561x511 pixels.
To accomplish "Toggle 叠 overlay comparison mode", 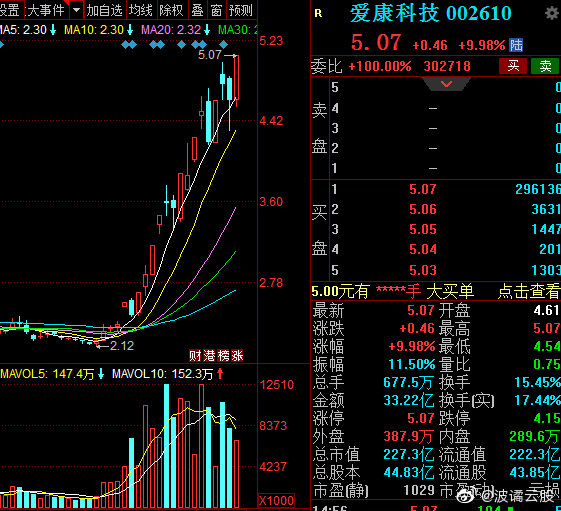I will click(x=197, y=10).
